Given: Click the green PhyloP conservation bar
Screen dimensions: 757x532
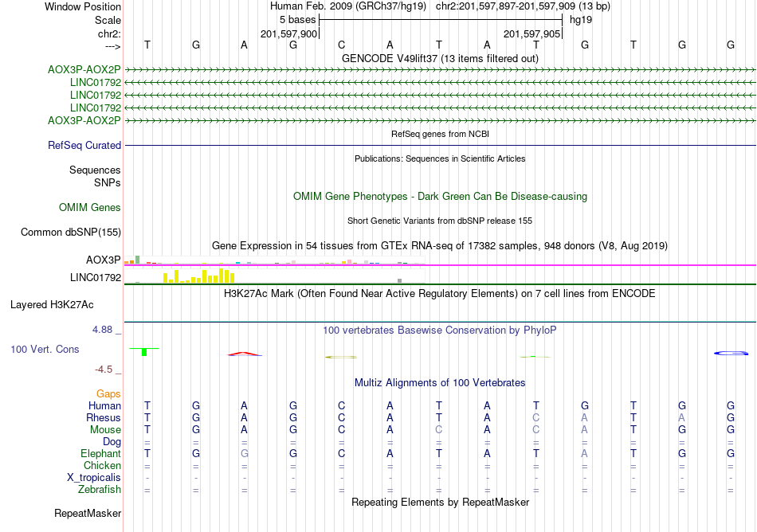Looking at the screenshot, I should [x=144, y=351].
